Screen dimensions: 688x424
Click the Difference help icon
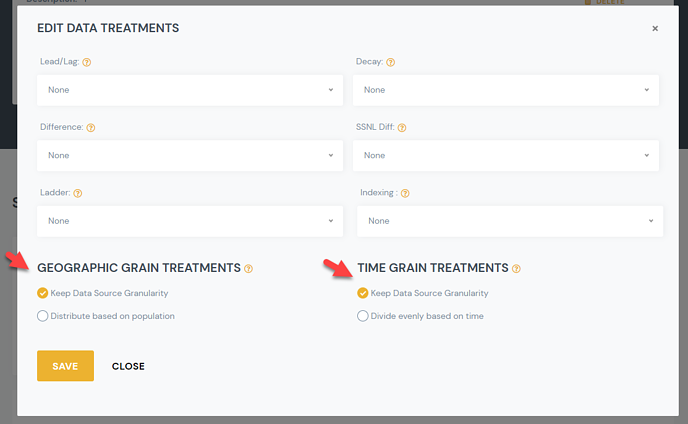(91, 128)
